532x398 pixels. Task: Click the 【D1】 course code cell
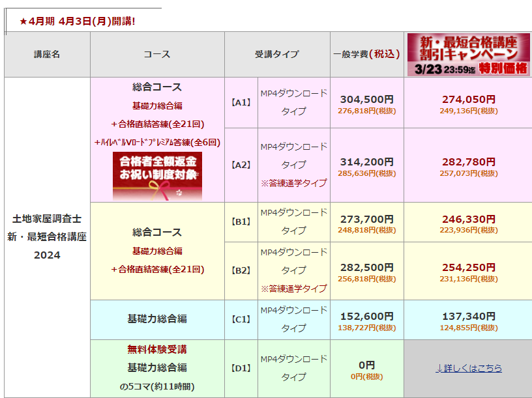point(241,369)
